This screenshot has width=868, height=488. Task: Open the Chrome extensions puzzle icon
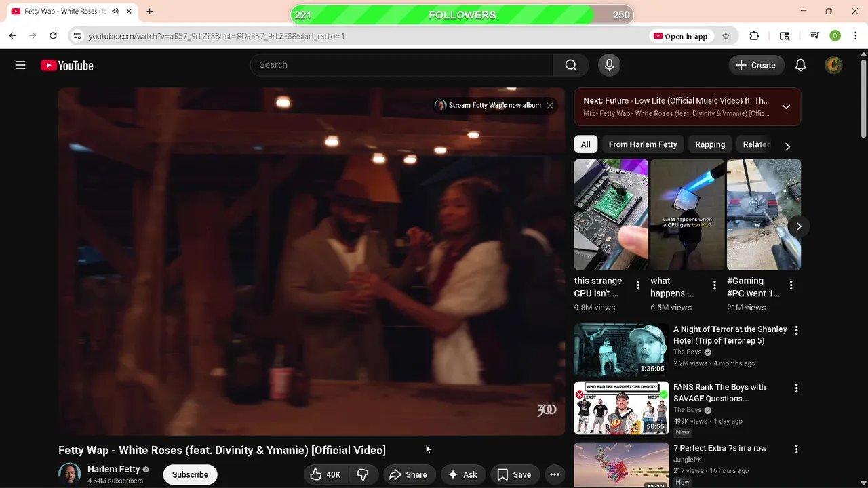tap(754, 36)
